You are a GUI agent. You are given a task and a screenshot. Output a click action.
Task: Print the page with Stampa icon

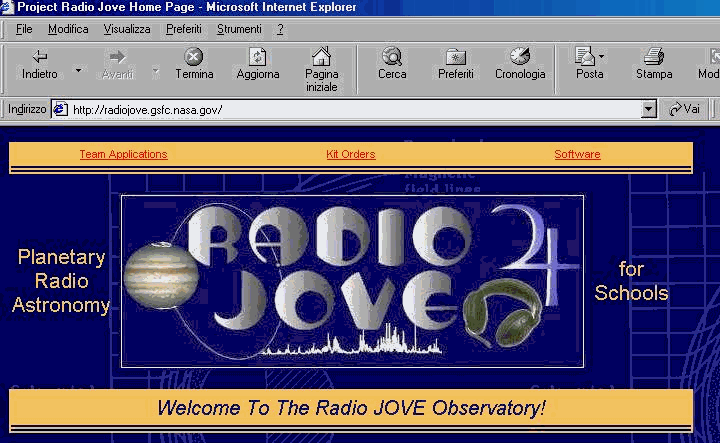(x=654, y=57)
